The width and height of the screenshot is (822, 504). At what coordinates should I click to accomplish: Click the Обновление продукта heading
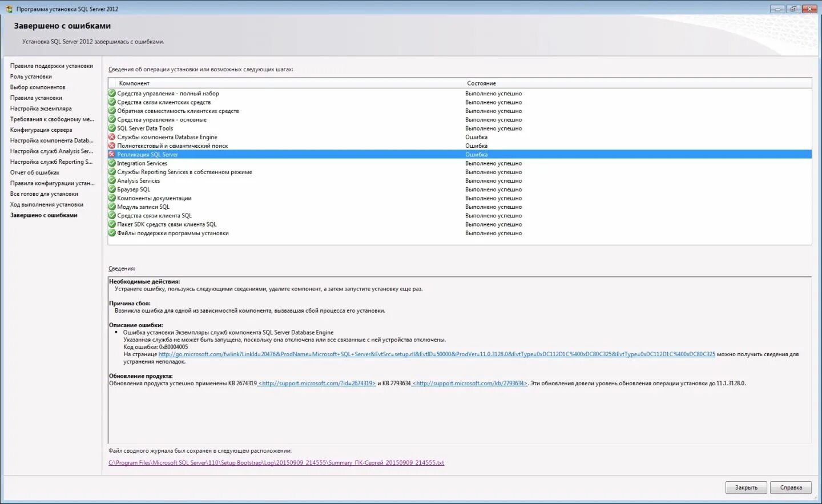(x=141, y=376)
